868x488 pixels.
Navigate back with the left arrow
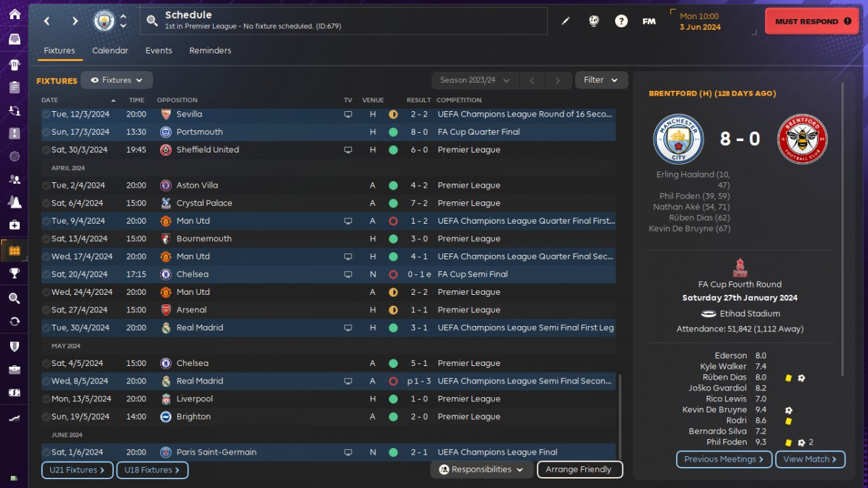47,21
